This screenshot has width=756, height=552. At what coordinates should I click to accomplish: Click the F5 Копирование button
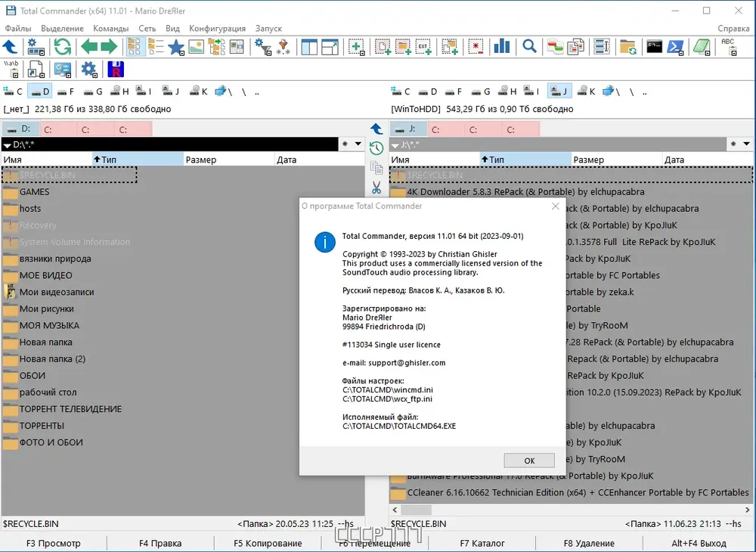268,544
